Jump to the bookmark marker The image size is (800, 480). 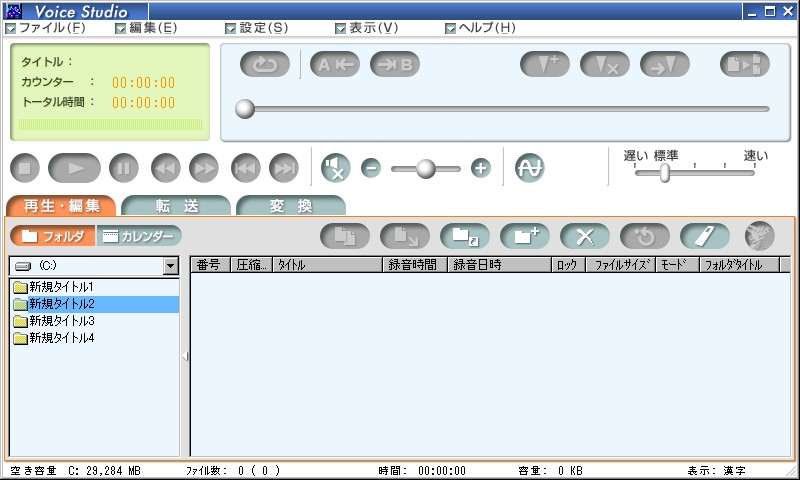click(x=665, y=64)
